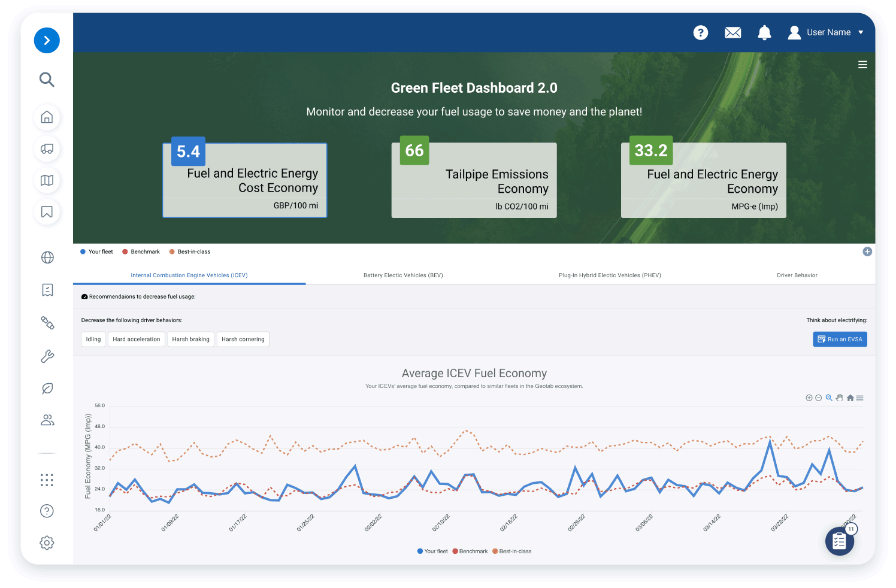Activate the chart pan hand tool
The image size is (896, 588).
tap(839, 398)
